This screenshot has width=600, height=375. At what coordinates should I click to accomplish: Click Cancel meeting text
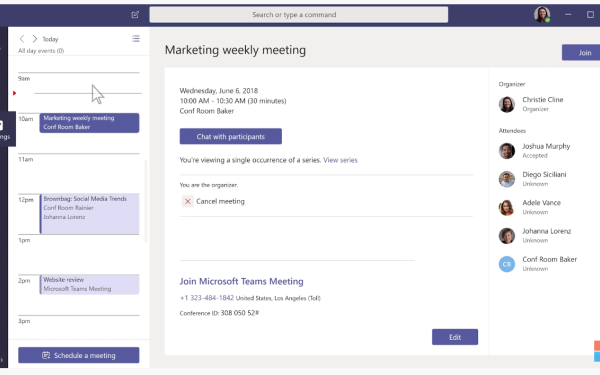(x=220, y=201)
